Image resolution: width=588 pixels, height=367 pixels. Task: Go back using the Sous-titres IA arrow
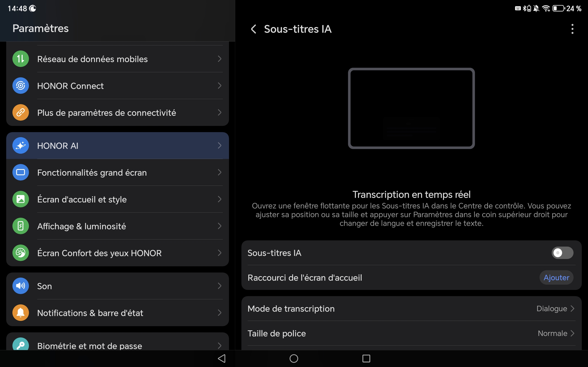[x=253, y=29]
